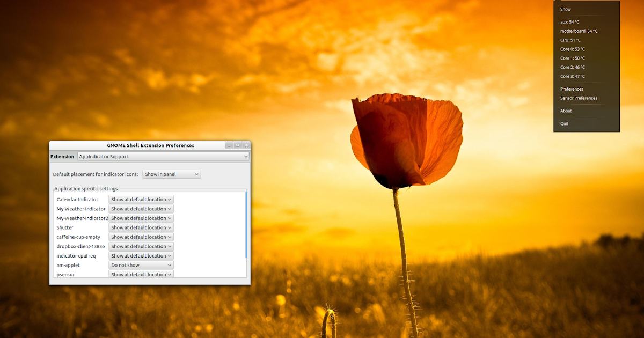Open the Calendar-Indicator placement dropdown
Image resolution: width=644 pixels, height=338 pixels.
(141, 199)
